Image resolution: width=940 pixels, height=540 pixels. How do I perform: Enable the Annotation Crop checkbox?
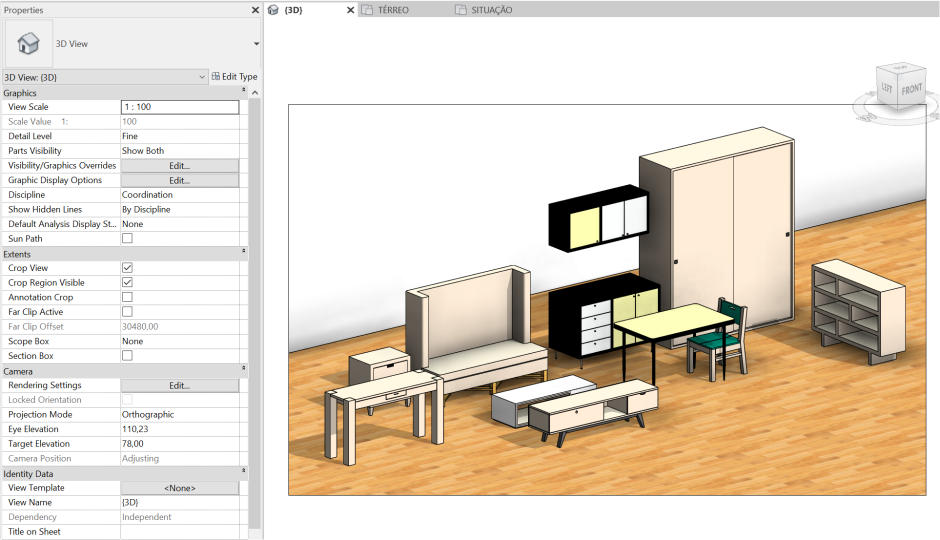(x=127, y=297)
